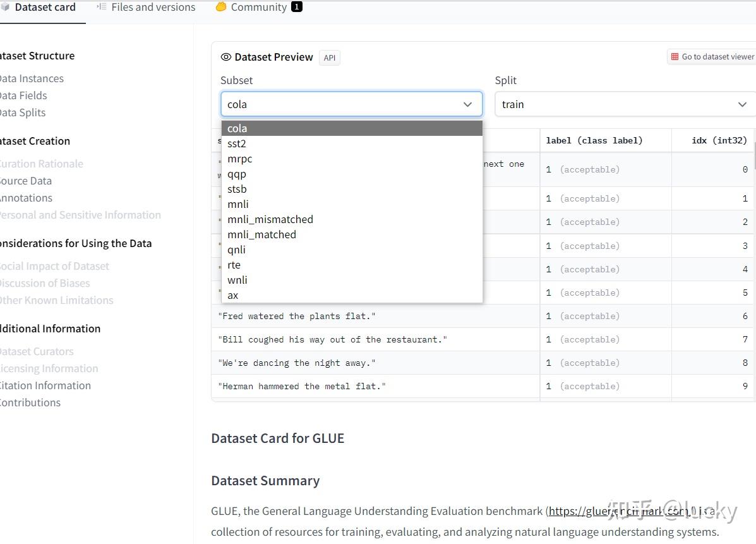This screenshot has height=544, width=756.
Task: Click the acceptable label in idx 0 row
Action: [x=590, y=170]
